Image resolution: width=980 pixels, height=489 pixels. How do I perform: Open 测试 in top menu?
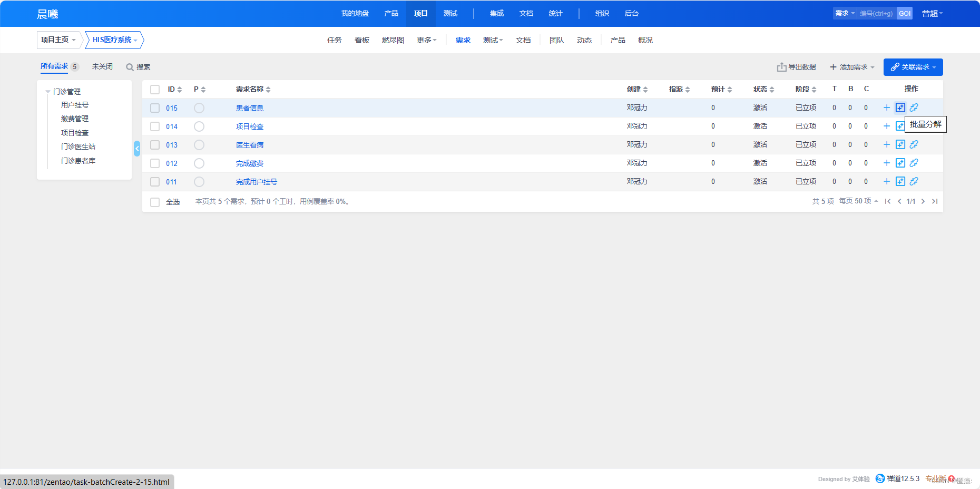pos(450,14)
